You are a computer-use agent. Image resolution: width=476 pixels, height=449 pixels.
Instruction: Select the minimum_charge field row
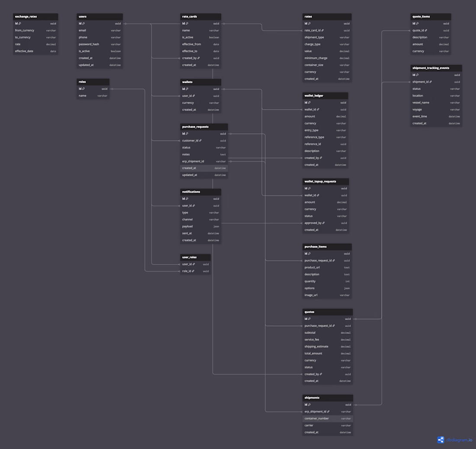click(x=327, y=58)
